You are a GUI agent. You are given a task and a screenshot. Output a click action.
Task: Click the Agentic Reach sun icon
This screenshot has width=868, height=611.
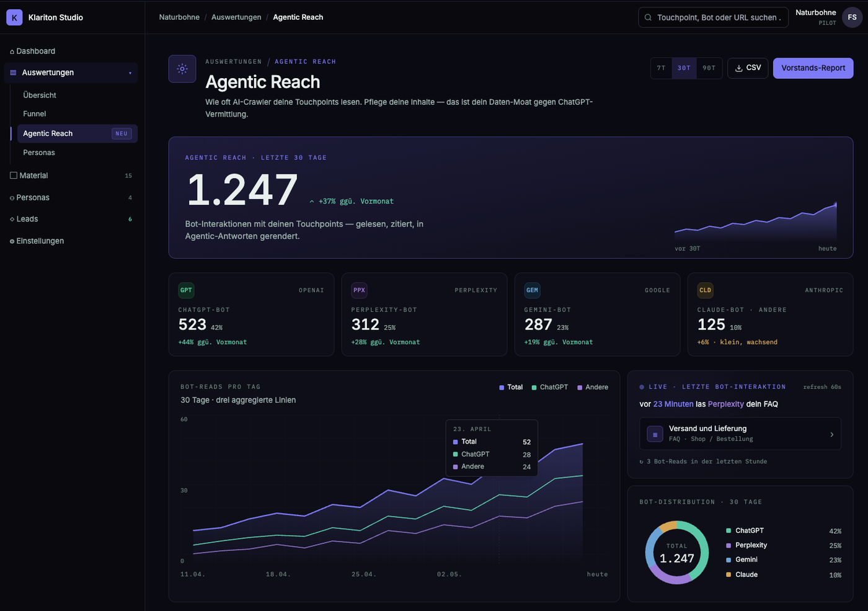(x=182, y=69)
